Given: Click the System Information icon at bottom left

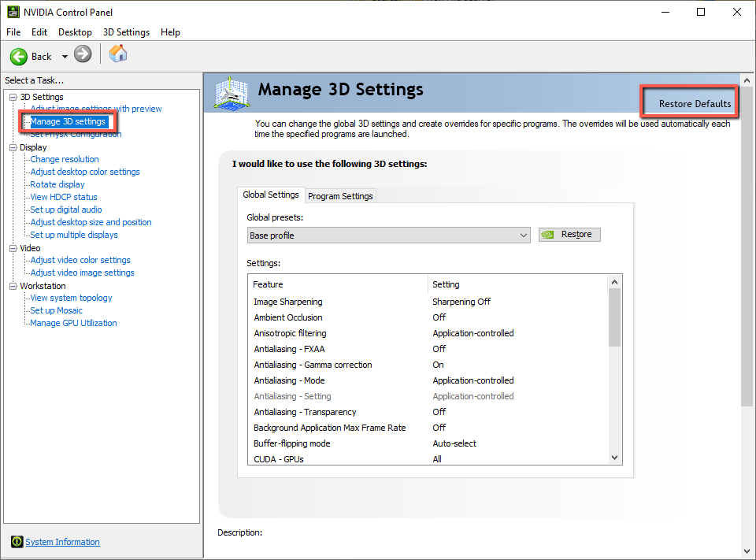Looking at the screenshot, I should pos(16,542).
